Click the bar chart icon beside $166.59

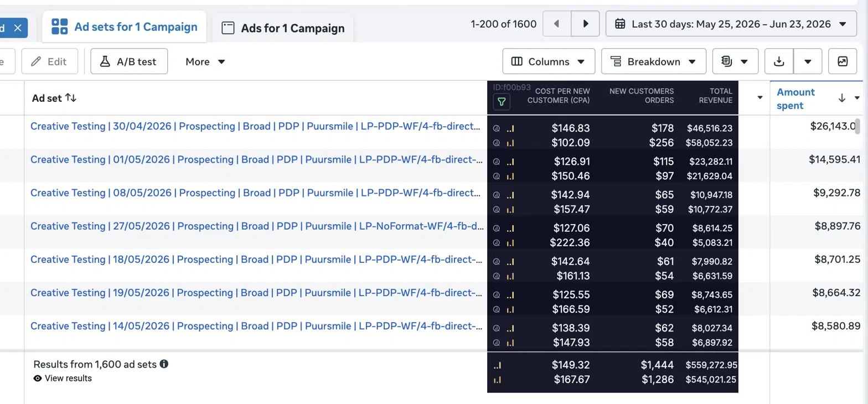coord(510,309)
